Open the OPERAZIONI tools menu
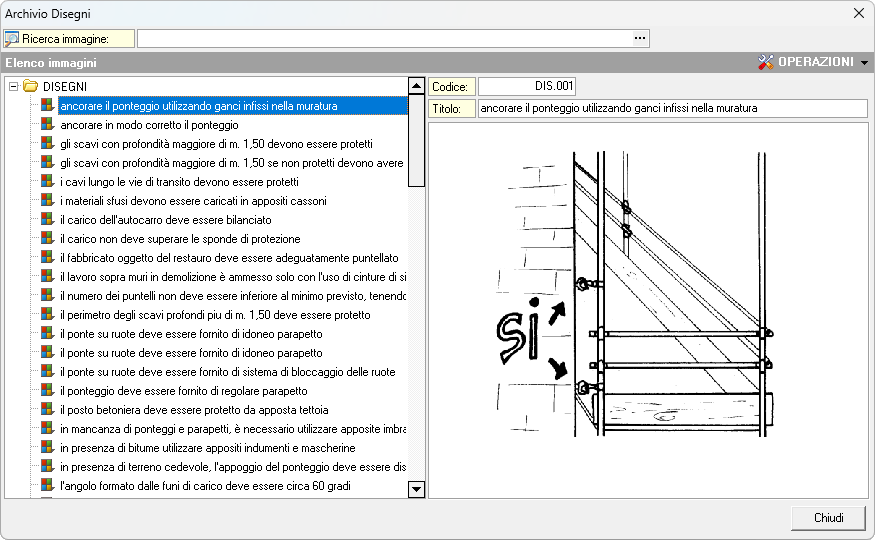The image size is (875, 540). click(x=814, y=62)
